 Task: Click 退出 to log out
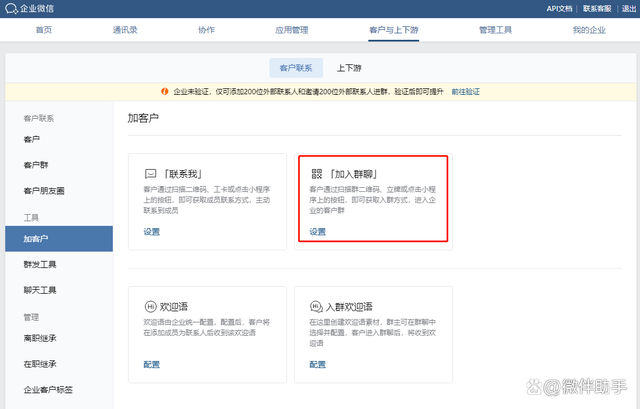tap(625, 8)
